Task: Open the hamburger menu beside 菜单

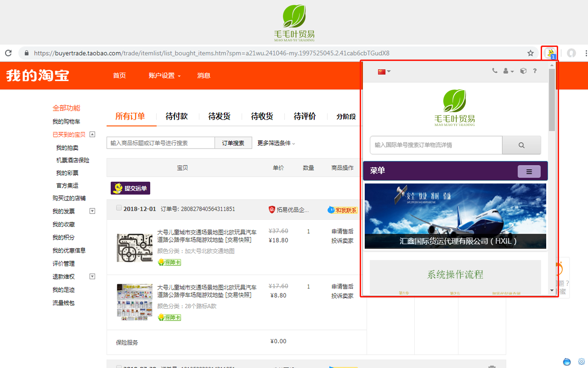Action: [529, 171]
